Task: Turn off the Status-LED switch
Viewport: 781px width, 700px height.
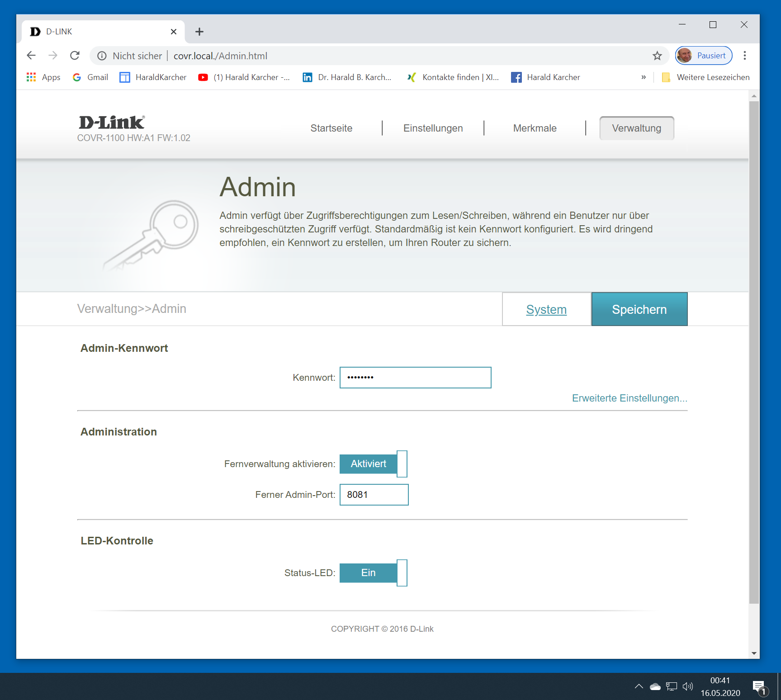Action: (x=373, y=573)
